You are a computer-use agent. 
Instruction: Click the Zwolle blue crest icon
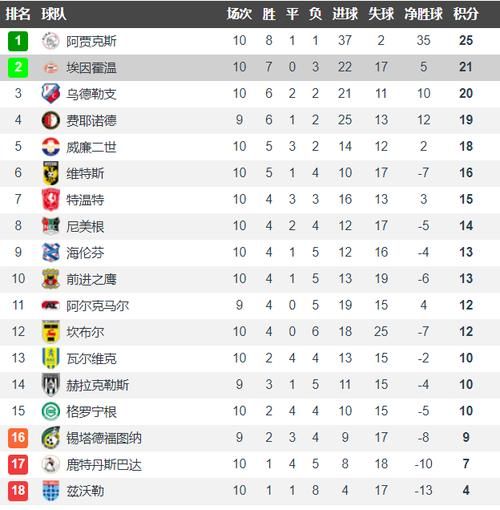pos(51,490)
